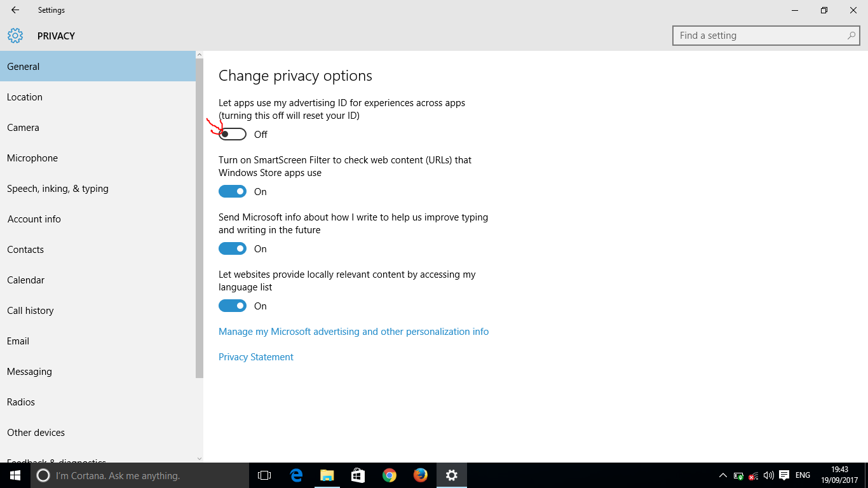Open the volume control in the system tray
868x488 pixels.
point(768,475)
